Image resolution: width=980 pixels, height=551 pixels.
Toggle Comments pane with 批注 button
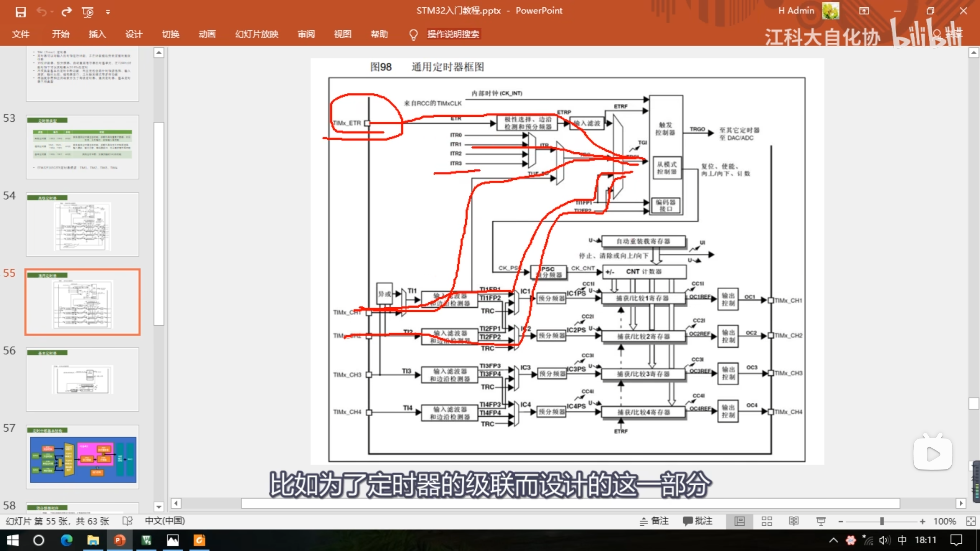coord(697,521)
